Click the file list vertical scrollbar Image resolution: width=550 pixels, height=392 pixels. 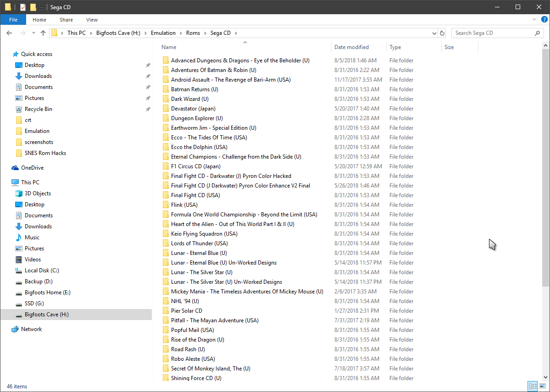545,168
